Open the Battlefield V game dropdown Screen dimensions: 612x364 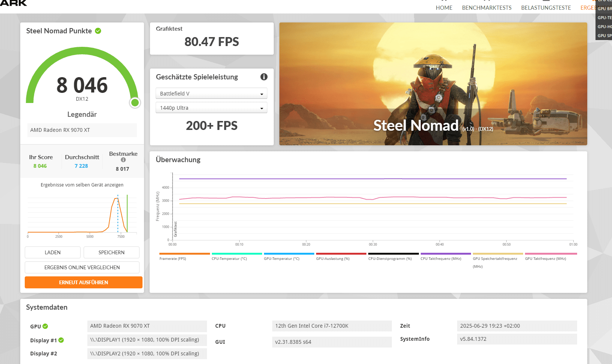[x=211, y=94]
